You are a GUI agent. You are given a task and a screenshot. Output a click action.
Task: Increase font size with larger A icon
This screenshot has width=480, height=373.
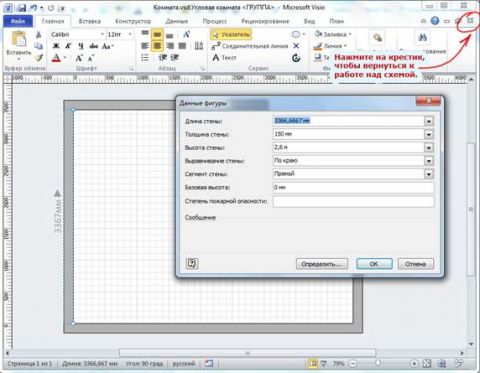tap(79, 58)
